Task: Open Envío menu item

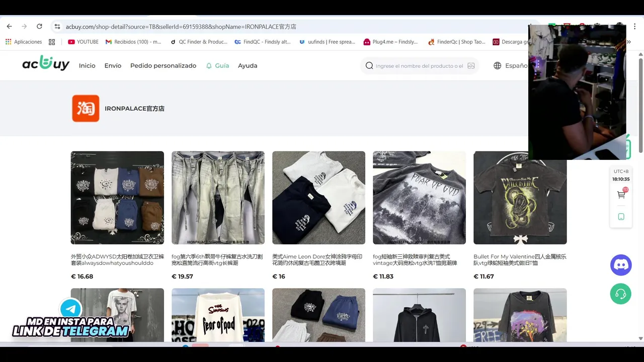Action: click(113, 66)
